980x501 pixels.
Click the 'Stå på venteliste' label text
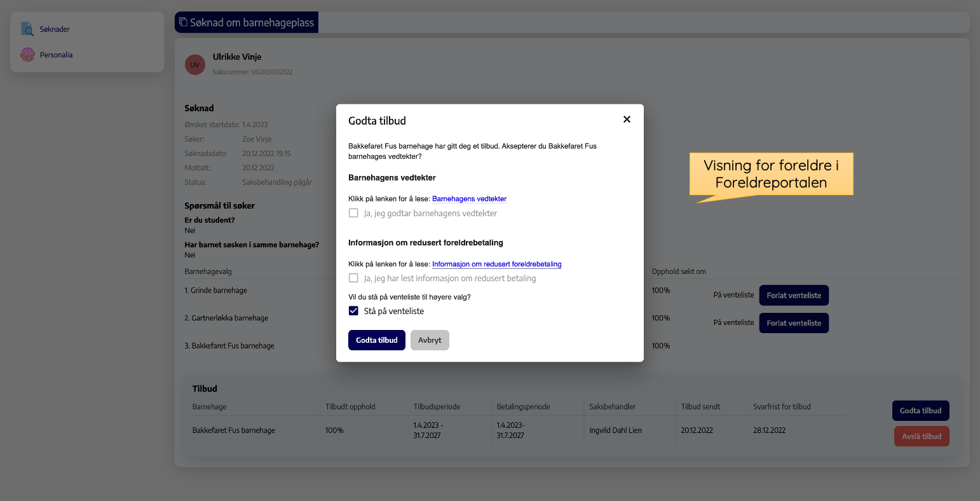394,311
